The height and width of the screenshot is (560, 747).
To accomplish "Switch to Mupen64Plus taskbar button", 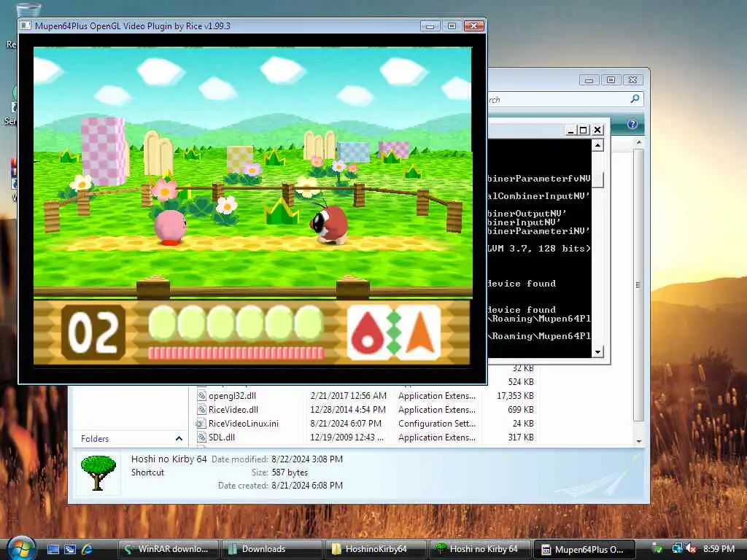I will [584, 549].
